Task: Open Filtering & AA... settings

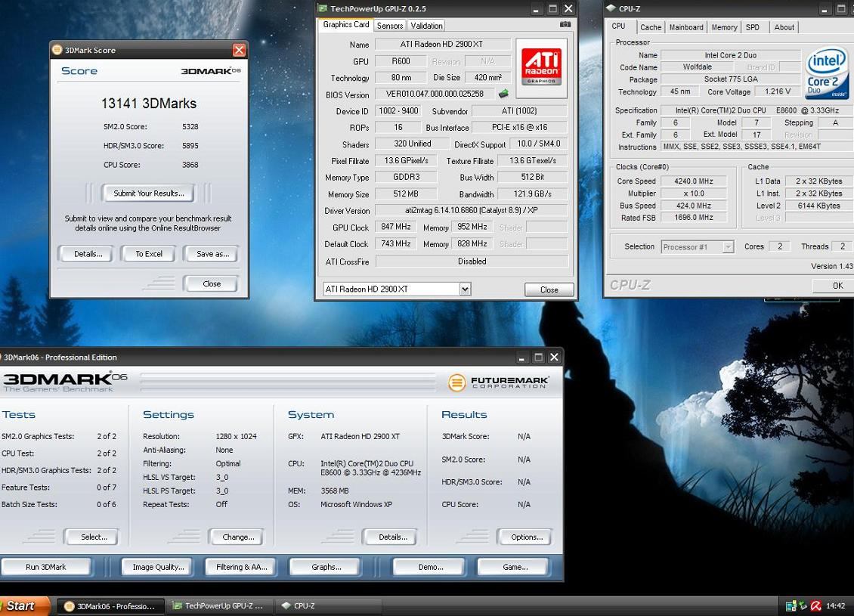Action: [x=241, y=567]
